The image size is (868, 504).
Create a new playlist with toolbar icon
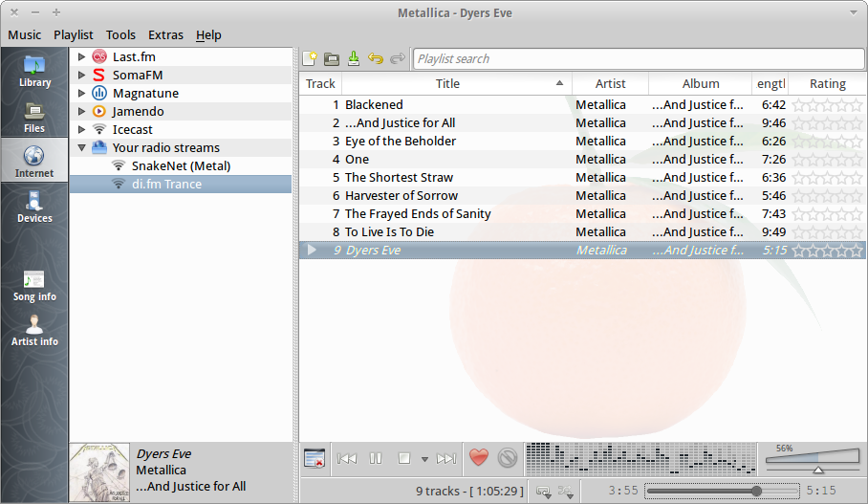pos(310,58)
